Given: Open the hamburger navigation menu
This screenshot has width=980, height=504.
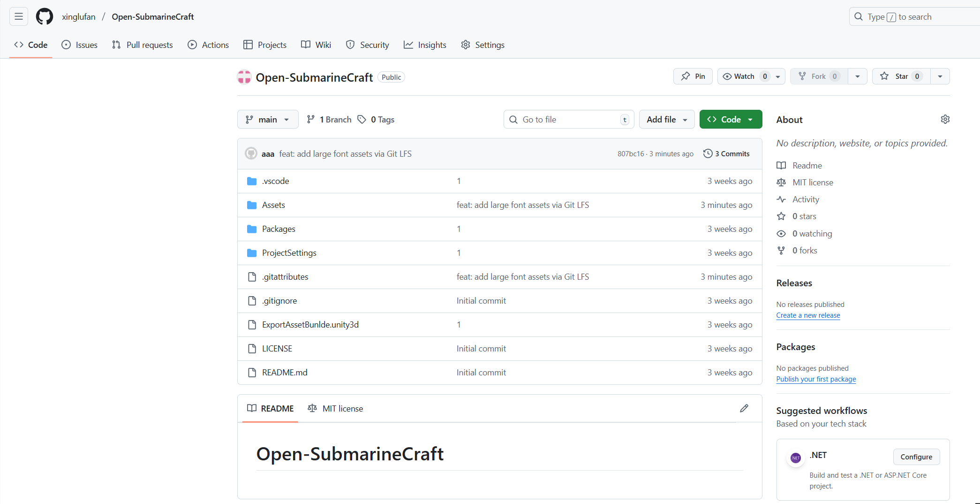Looking at the screenshot, I should pos(19,17).
